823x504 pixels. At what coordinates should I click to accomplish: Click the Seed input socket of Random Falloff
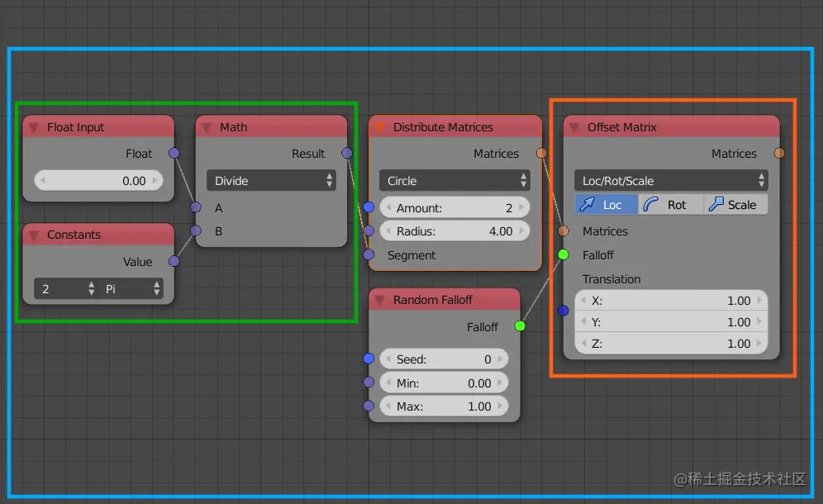(x=369, y=358)
